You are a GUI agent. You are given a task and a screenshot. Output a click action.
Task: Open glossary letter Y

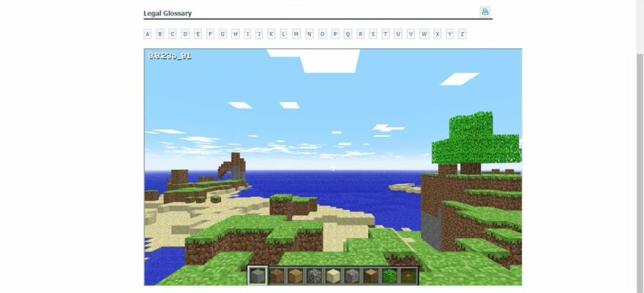click(x=450, y=34)
